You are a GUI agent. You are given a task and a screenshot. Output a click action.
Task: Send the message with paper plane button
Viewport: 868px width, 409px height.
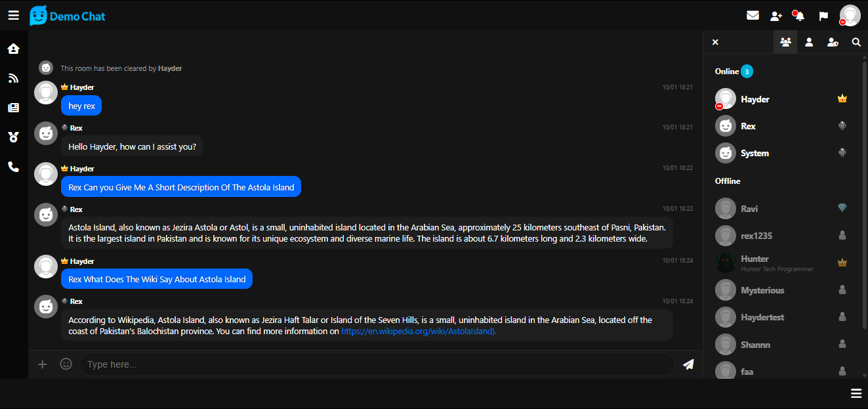688,364
